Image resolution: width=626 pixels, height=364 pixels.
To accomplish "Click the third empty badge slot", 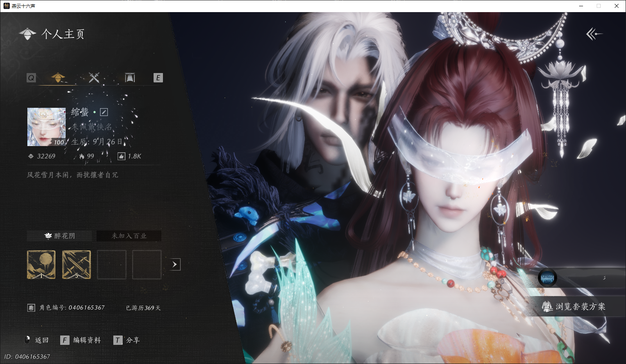I will pyautogui.click(x=112, y=265).
